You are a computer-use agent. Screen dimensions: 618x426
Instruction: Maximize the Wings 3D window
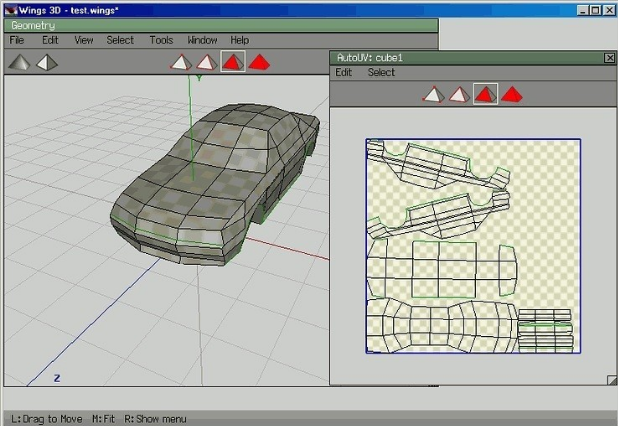[596, 10]
